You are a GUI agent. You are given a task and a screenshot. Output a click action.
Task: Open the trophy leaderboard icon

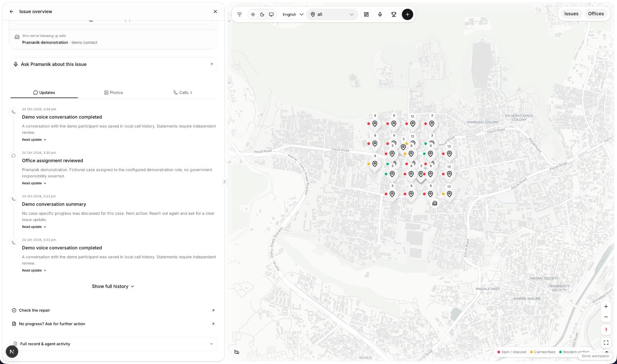tap(394, 14)
